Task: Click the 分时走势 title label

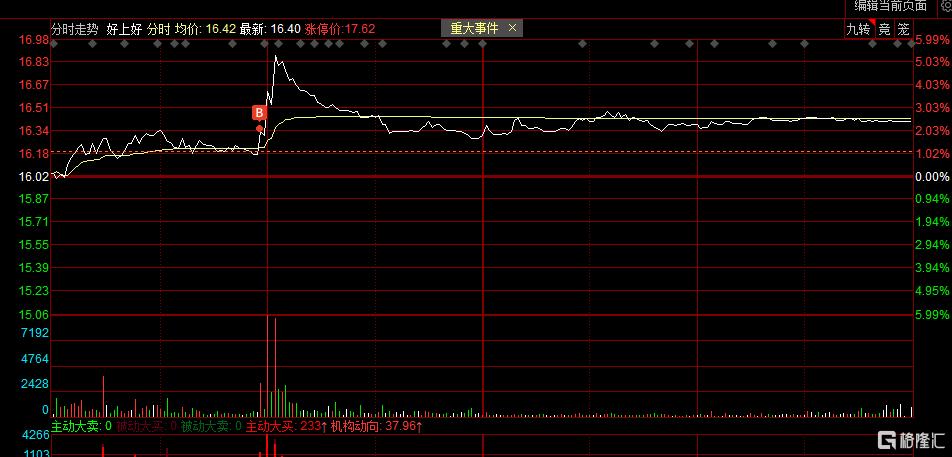Action: [x=74, y=29]
